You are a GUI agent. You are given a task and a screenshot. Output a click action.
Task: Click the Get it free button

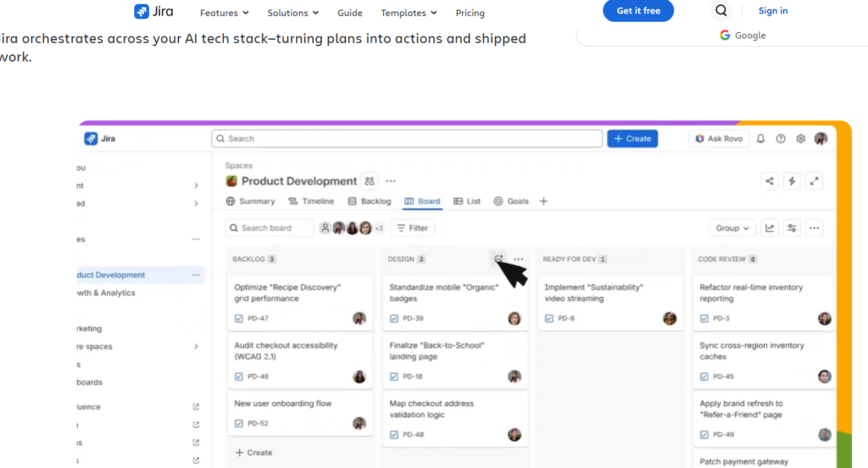[x=638, y=10]
